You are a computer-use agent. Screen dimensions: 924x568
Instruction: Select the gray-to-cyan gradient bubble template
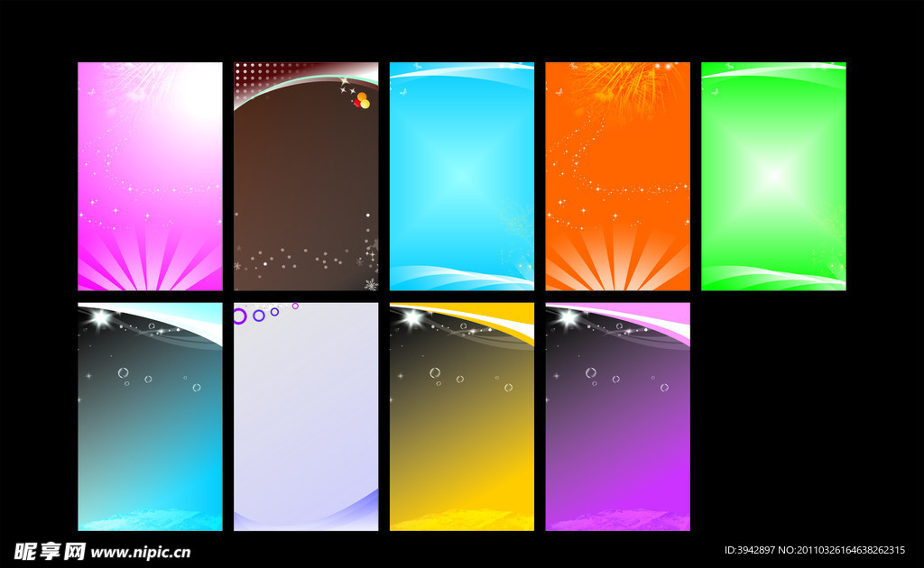click(151, 417)
